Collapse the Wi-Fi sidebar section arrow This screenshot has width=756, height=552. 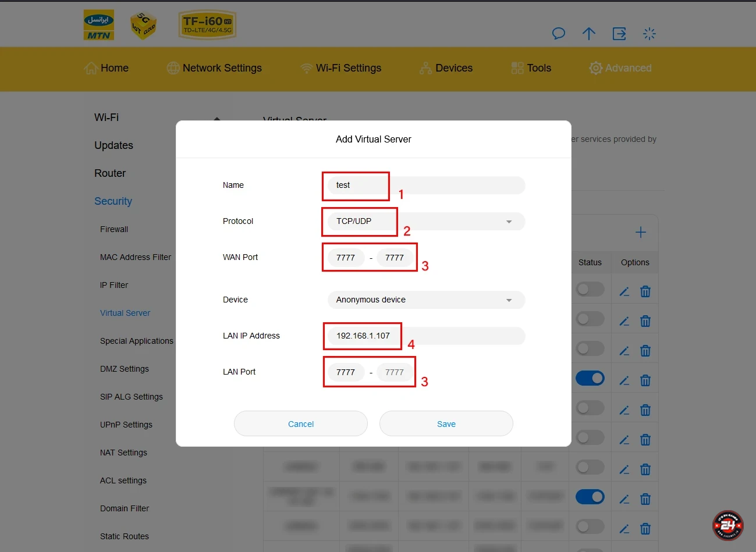[x=217, y=119]
